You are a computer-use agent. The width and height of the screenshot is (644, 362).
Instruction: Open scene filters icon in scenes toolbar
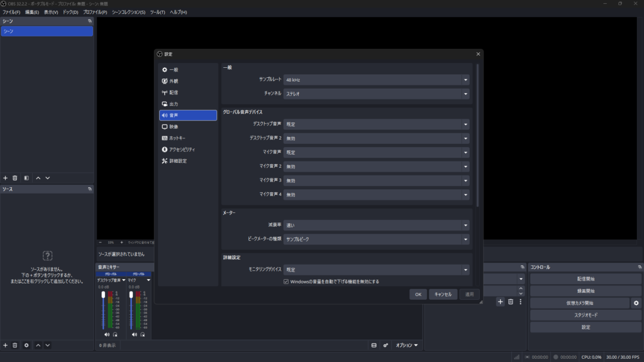26,178
